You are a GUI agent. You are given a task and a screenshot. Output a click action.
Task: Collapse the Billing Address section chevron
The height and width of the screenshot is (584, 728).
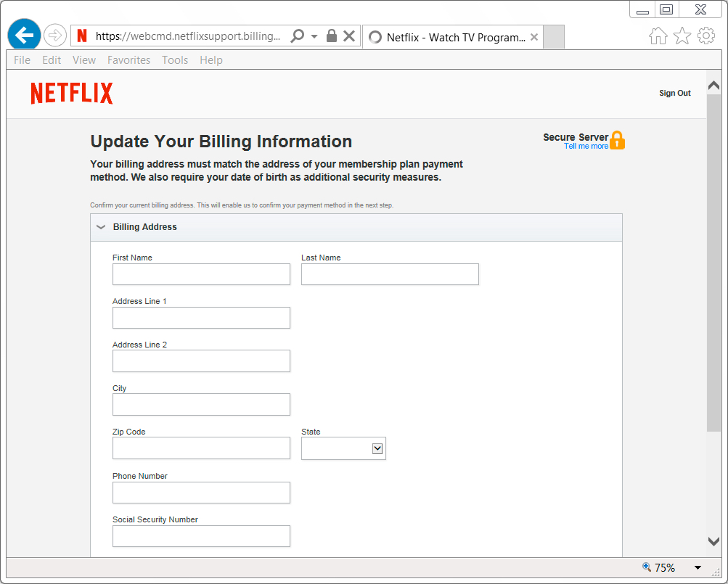click(x=100, y=227)
